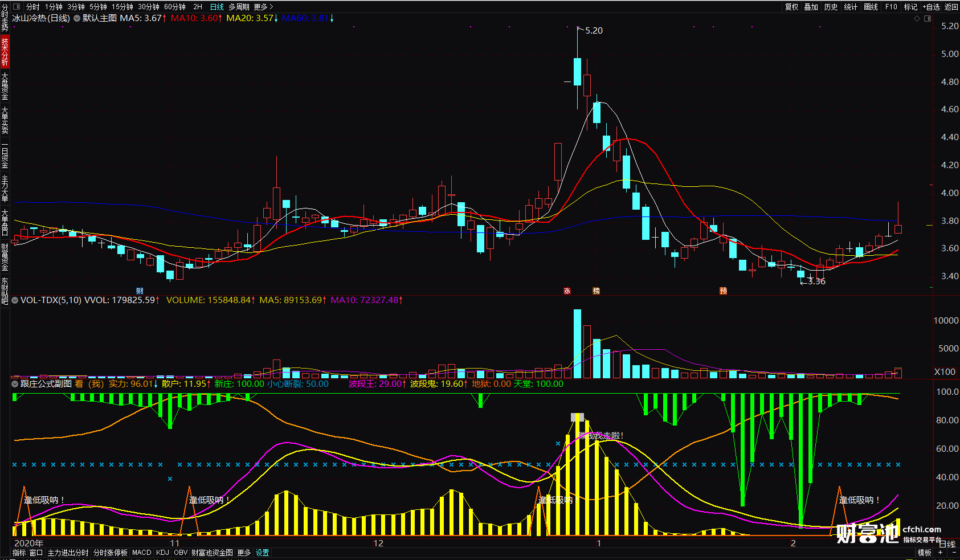Click the X100 volume scale label
The width and height of the screenshot is (960, 560).
(945, 371)
